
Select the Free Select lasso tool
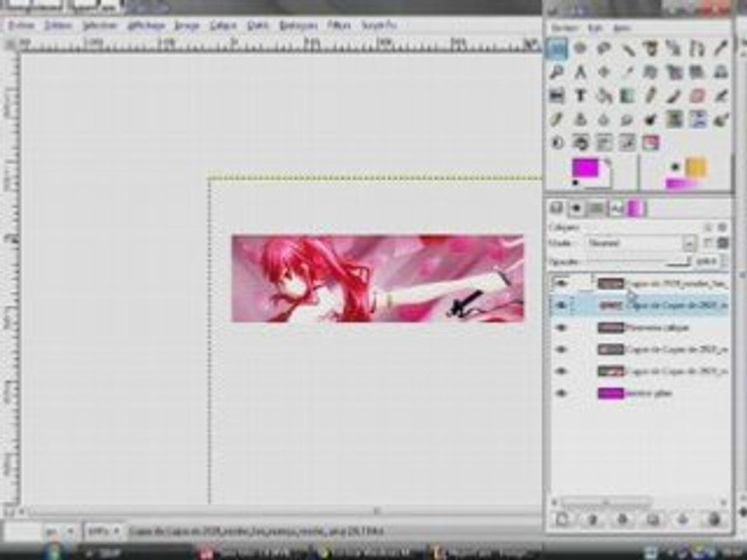tap(603, 48)
